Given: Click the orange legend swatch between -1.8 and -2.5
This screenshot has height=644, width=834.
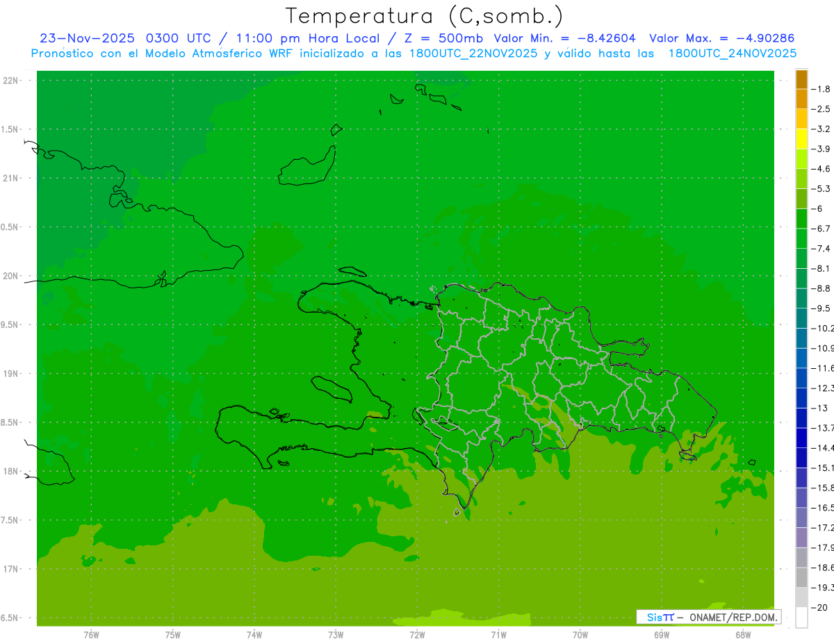Looking at the screenshot, I should pyautogui.click(x=801, y=99).
